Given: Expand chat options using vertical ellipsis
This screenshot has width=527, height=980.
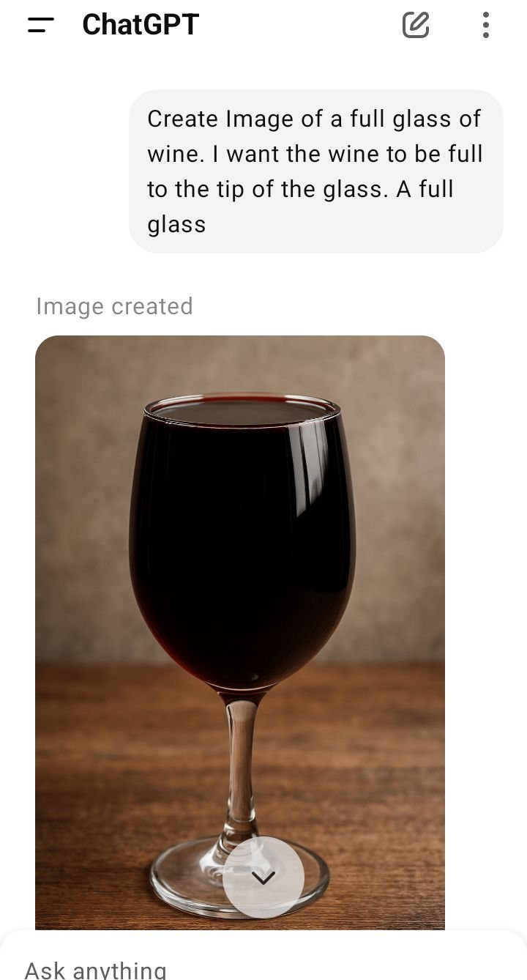Looking at the screenshot, I should 485,25.
